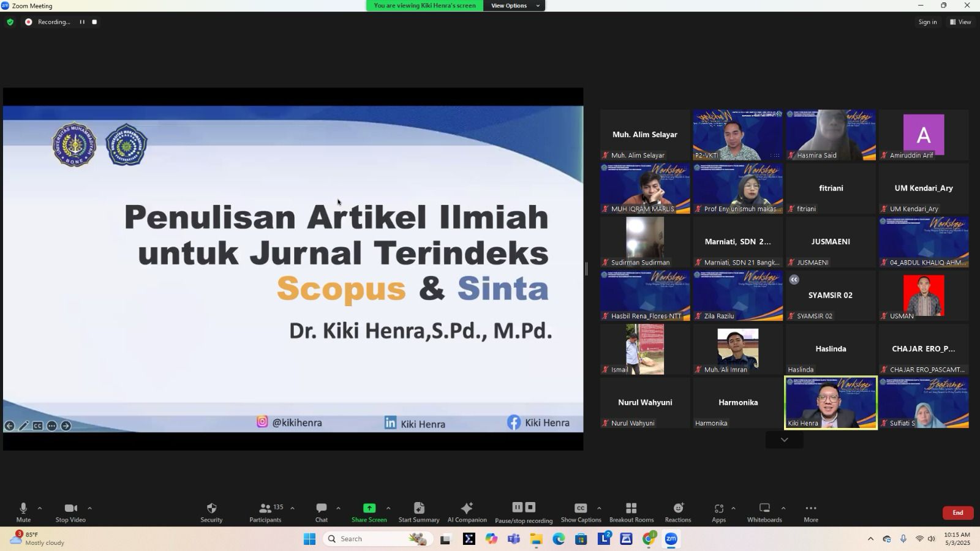Click the pen annotation tool on slide

pos(24,426)
